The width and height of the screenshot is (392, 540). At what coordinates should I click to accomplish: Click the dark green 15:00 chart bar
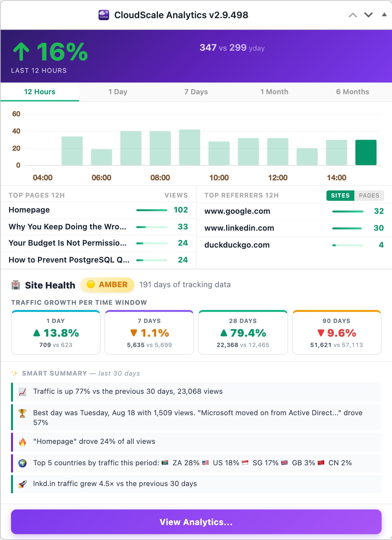point(366,152)
